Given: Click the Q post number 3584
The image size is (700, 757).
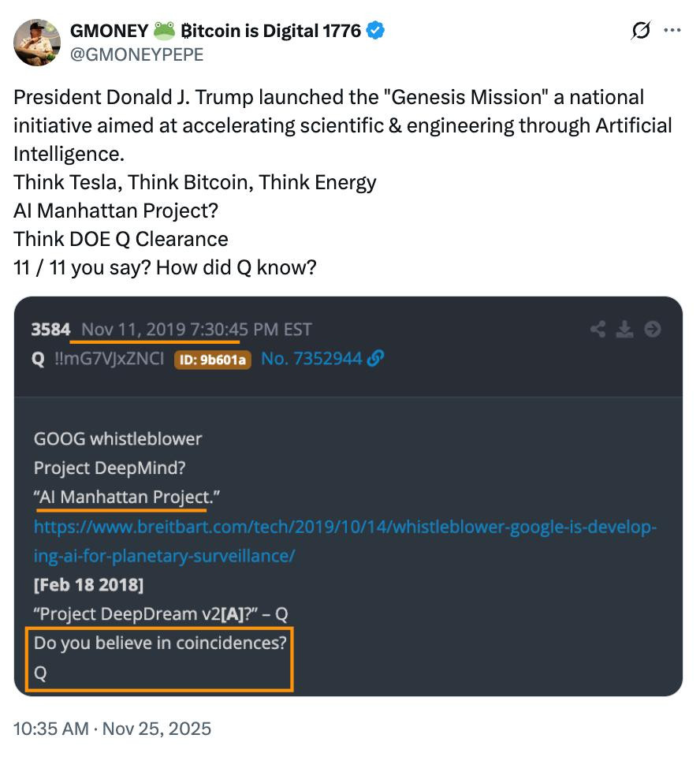Looking at the screenshot, I should point(51,330).
